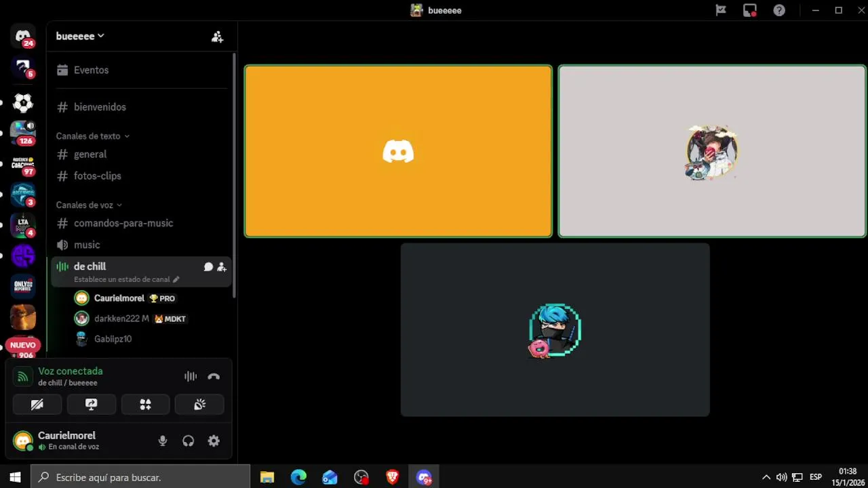Click the green voice connection signal icon
868x488 pixels.
pyautogui.click(x=23, y=377)
